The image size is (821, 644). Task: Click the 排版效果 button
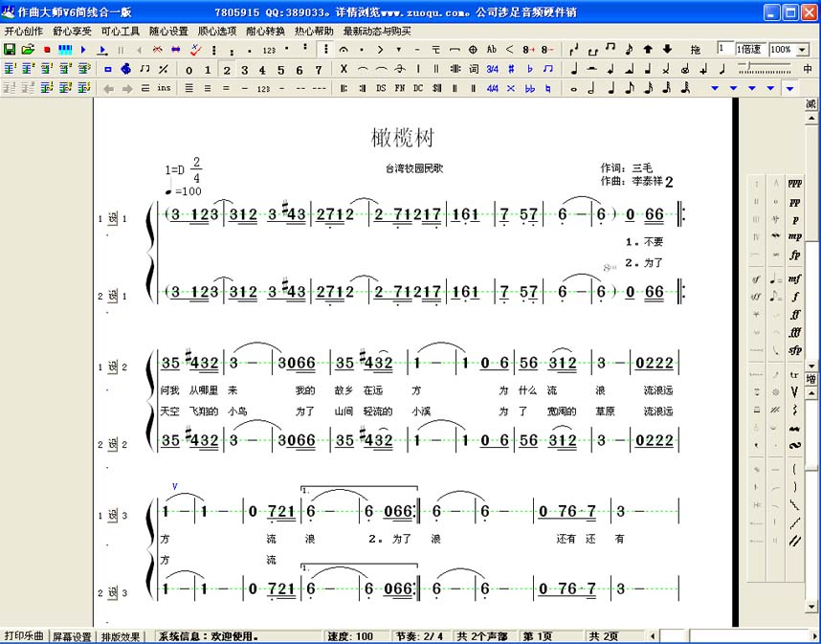pos(121,636)
